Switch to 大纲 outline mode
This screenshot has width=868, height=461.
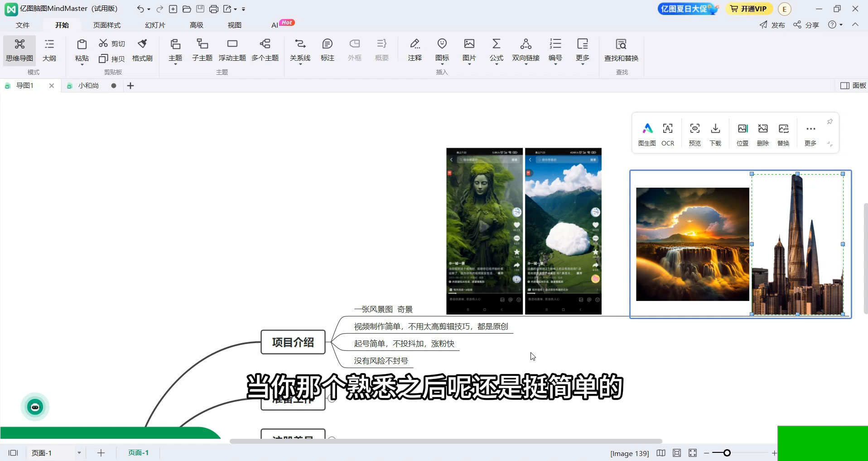pos(49,49)
